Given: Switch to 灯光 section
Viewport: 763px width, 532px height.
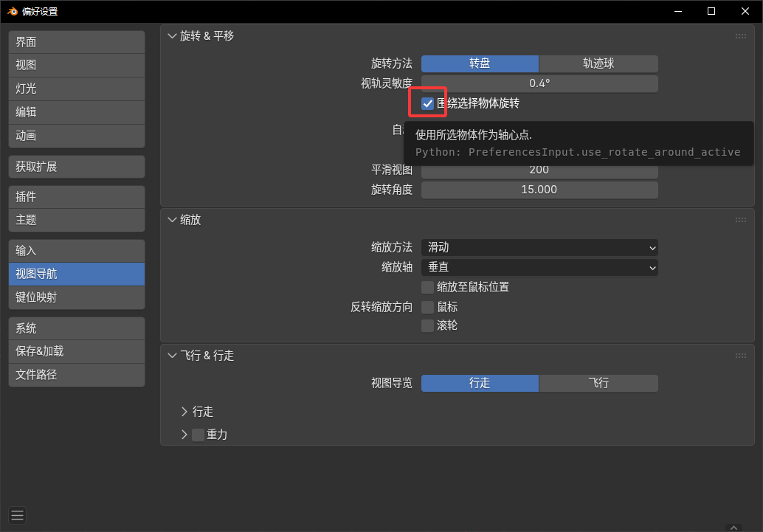Looking at the screenshot, I should click(77, 89).
